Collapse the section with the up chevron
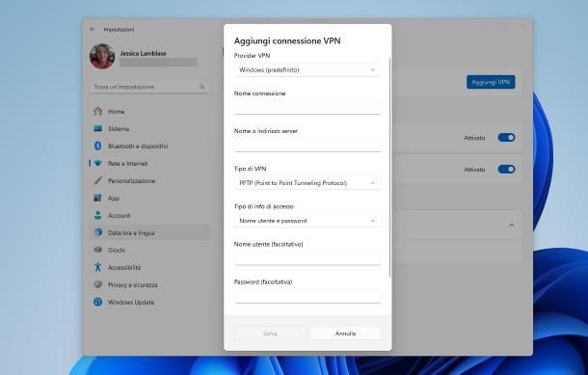The height and width of the screenshot is (375, 588). 512,226
